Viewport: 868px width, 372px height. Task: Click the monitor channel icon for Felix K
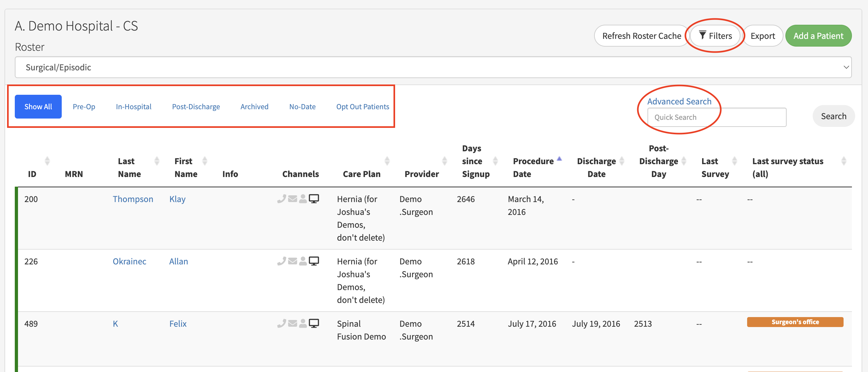click(314, 323)
